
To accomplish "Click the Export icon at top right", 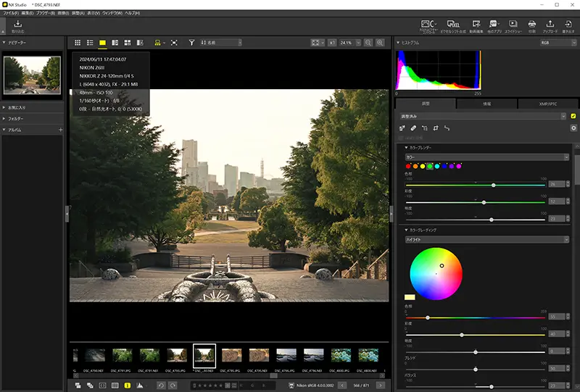I will click(568, 26).
